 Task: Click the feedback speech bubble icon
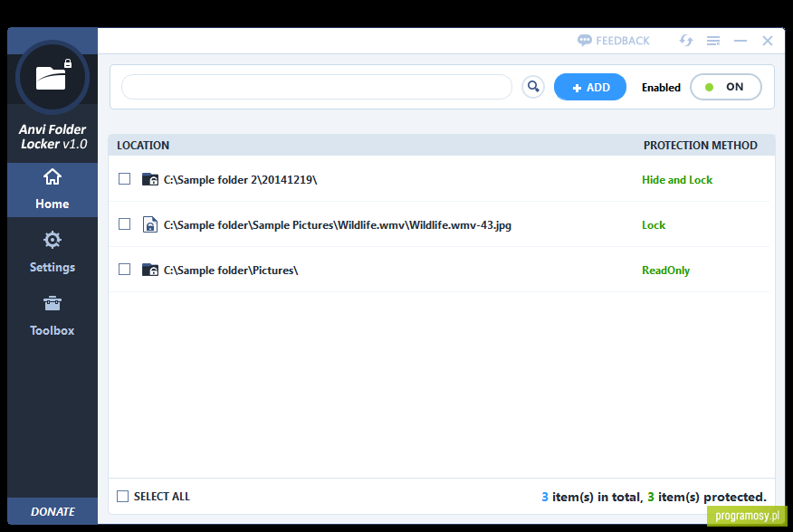click(x=585, y=41)
